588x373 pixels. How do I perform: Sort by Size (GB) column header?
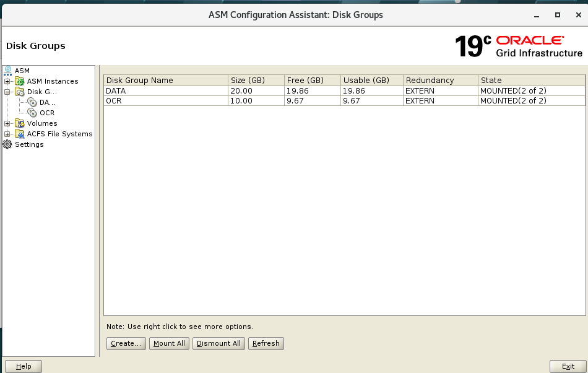pyautogui.click(x=256, y=81)
